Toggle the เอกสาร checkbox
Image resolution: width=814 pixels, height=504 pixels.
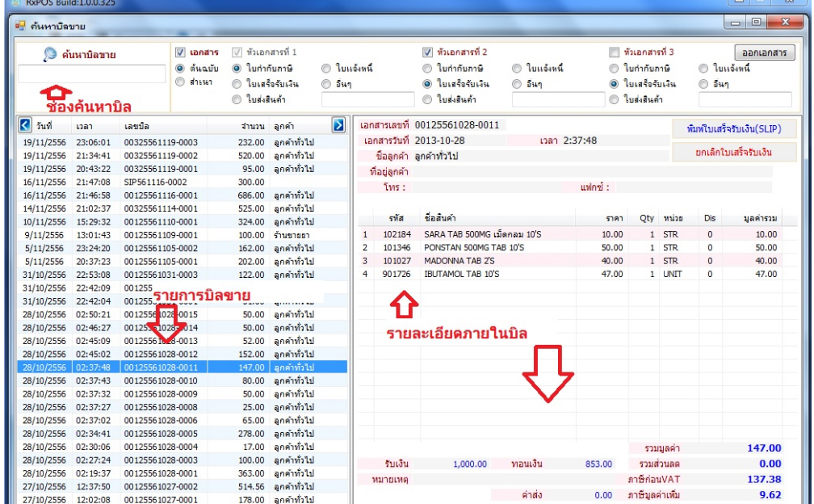point(180,52)
